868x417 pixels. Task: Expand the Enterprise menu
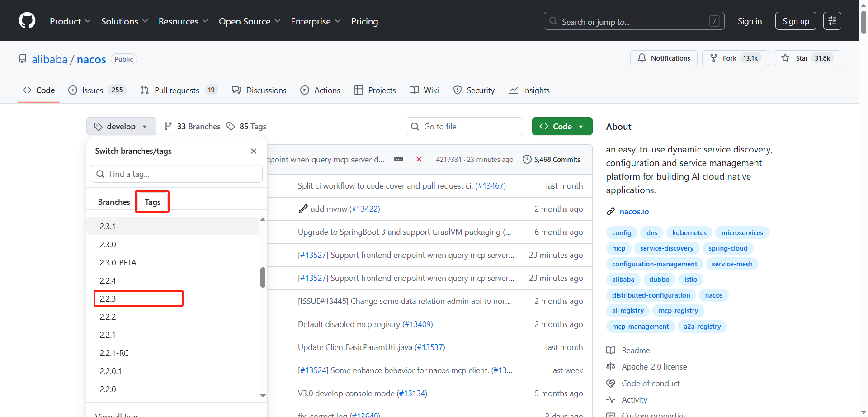[316, 21]
